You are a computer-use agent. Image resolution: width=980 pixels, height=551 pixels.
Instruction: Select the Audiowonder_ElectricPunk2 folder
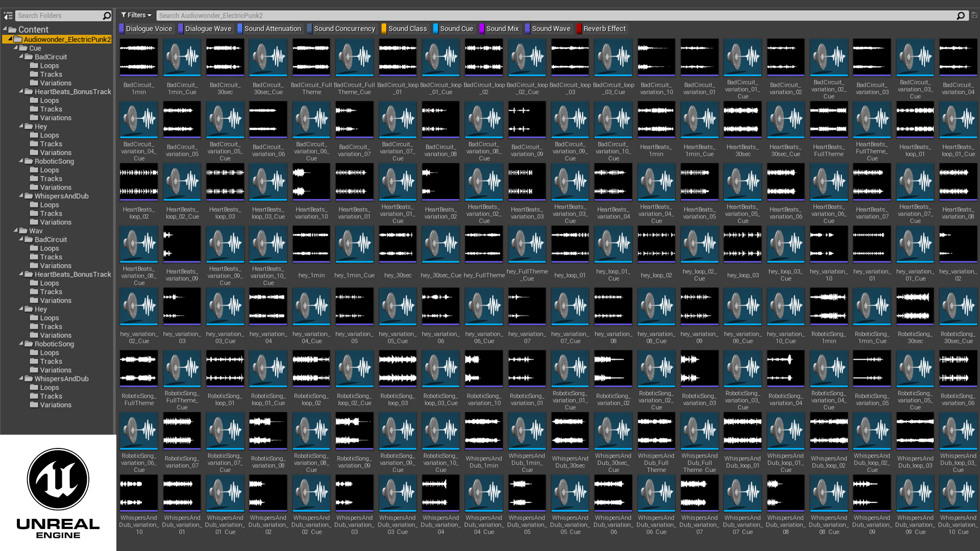coord(62,39)
